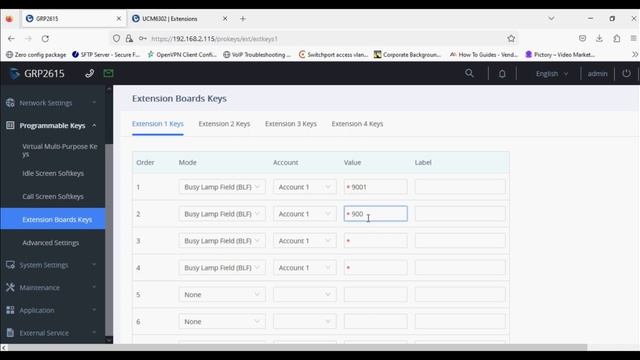
Task: Open the Mode dropdown for row 1
Action: (222, 187)
